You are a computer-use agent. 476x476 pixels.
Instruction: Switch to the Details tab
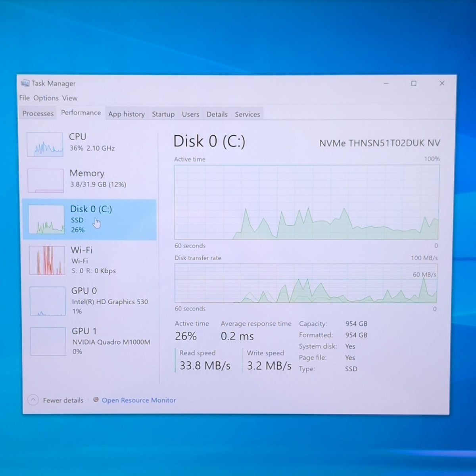217,114
